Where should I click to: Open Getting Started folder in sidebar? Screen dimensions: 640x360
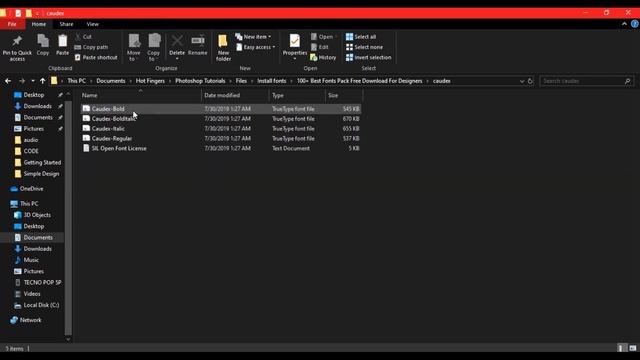point(42,162)
